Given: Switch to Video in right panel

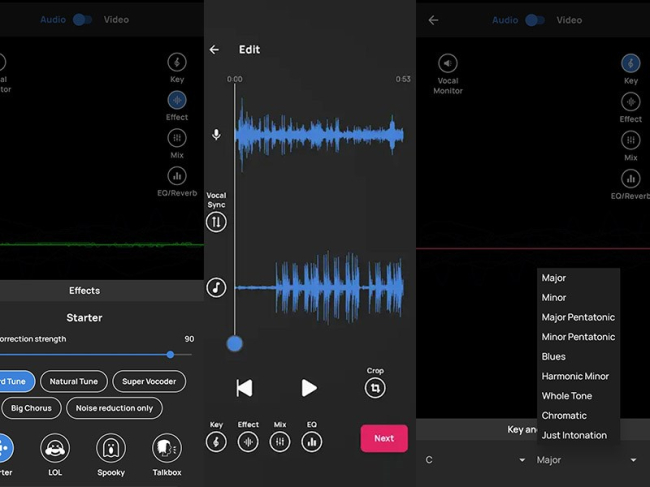Looking at the screenshot, I should pos(569,20).
